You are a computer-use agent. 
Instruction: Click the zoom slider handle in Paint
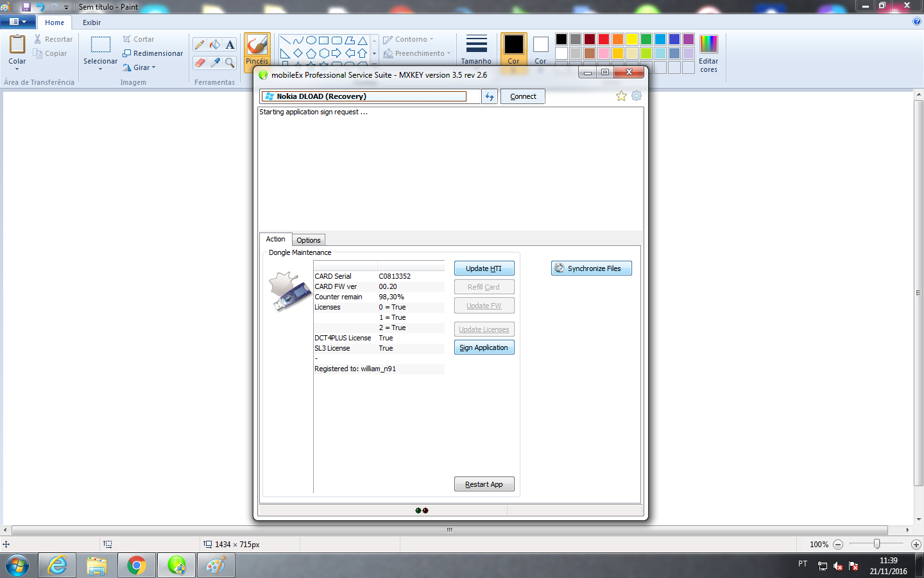877,544
